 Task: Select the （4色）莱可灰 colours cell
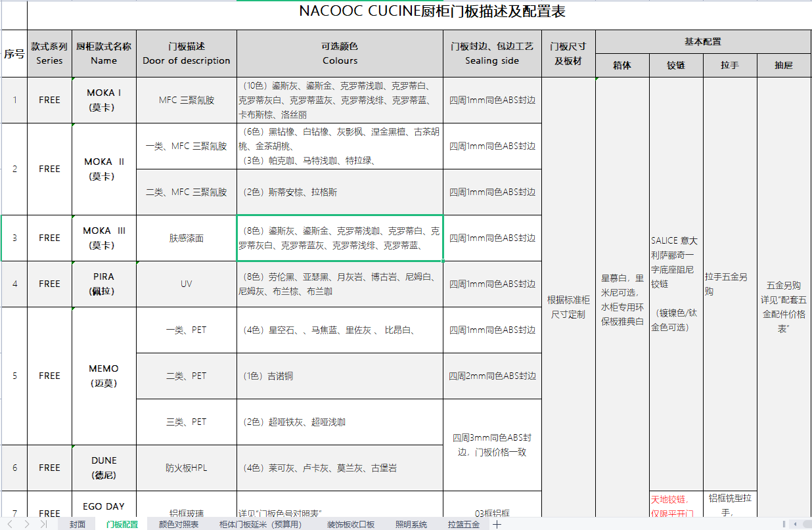[340, 468]
